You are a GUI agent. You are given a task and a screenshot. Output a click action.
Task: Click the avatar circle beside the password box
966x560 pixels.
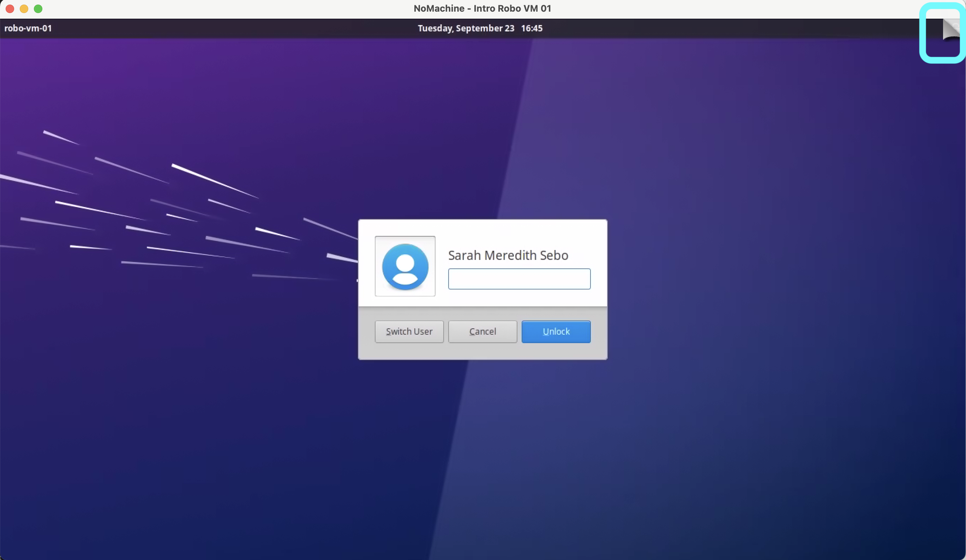[x=405, y=266]
